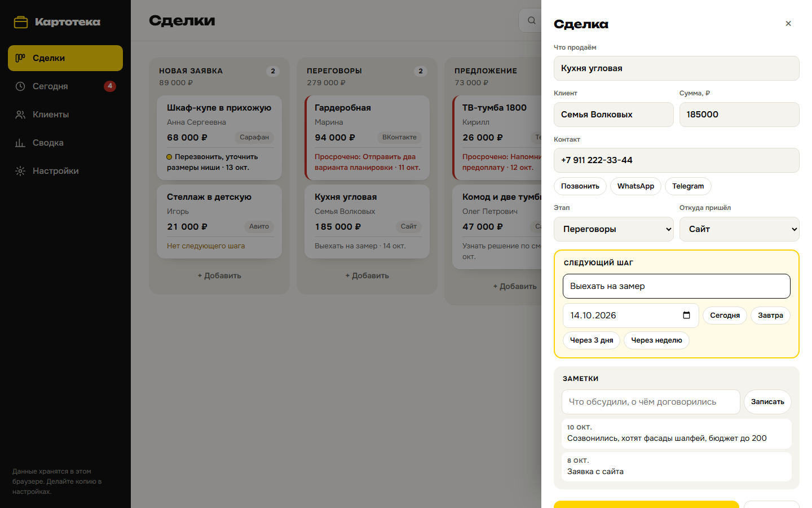Choose the Через неделю shortcut

pos(656,340)
